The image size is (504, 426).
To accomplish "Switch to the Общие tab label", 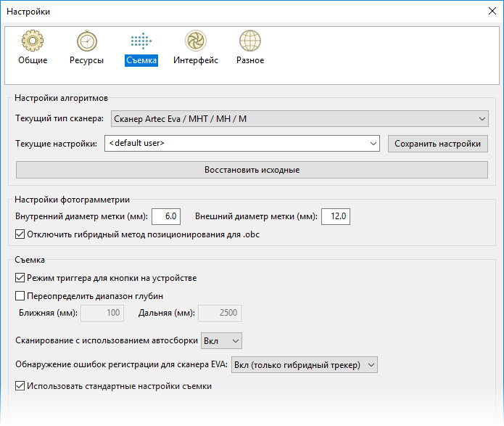I will tap(33, 61).
